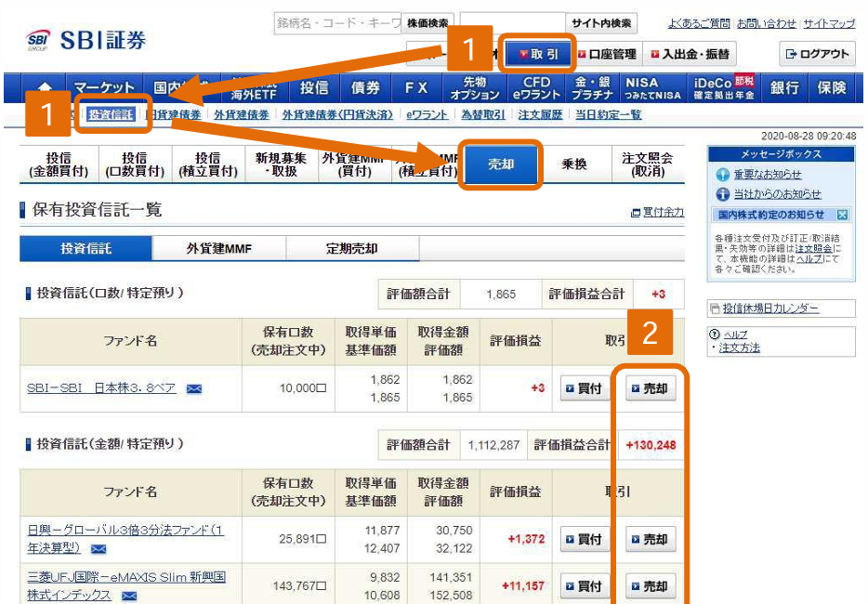This screenshot has width=868, height=604.
Task: Switch to the 乗換 tab
Action: coord(574,164)
